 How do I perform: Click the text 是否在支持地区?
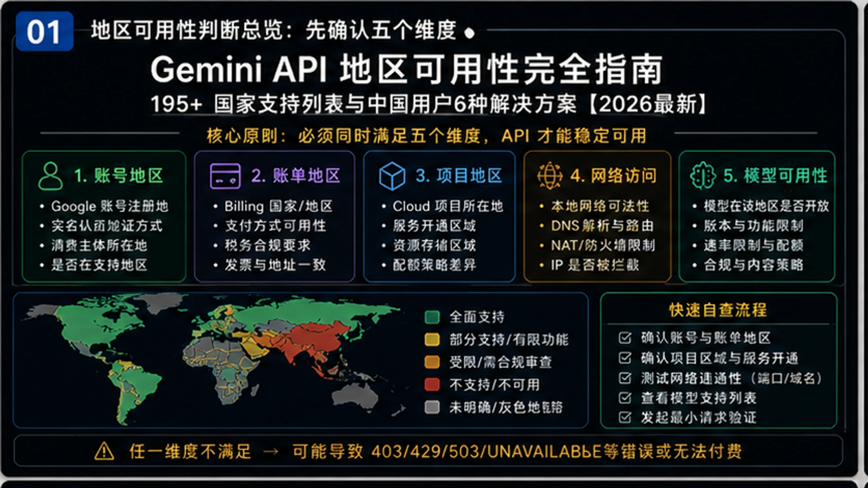coord(99,265)
